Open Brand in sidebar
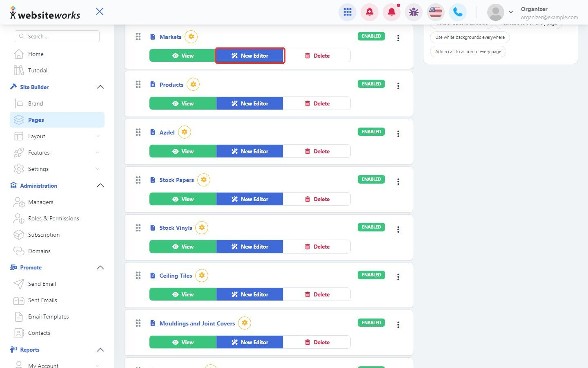588x368 pixels. coord(57,103)
